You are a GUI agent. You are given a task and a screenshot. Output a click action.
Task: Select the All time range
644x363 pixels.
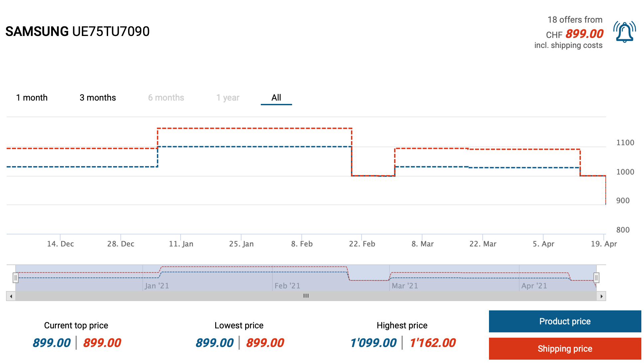click(276, 98)
